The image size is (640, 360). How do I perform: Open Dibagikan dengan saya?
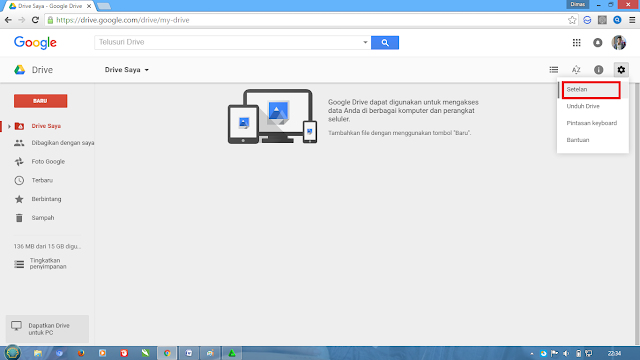click(54, 143)
